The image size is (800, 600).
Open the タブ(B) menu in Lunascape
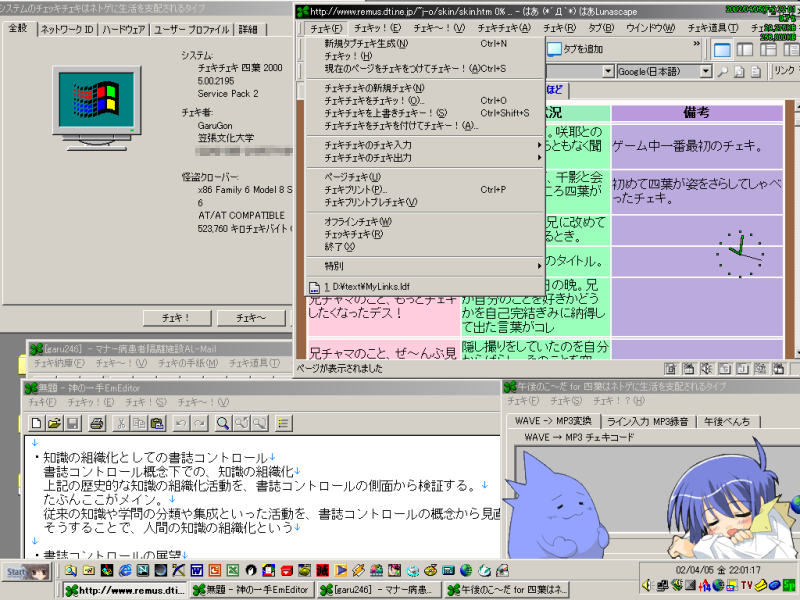601,28
